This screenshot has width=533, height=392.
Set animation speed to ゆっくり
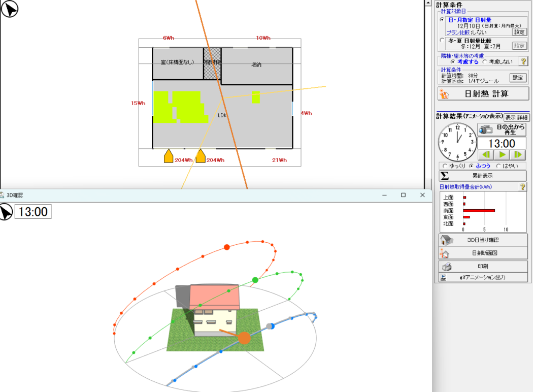[x=446, y=166]
